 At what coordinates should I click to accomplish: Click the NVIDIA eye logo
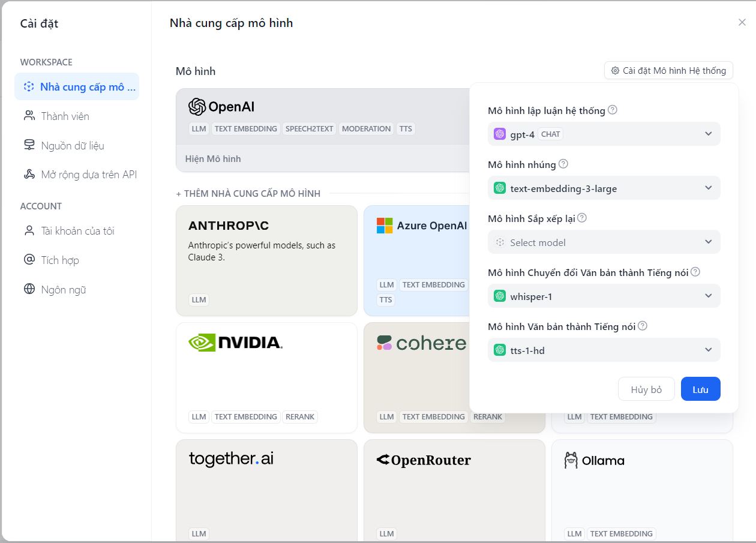202,343
